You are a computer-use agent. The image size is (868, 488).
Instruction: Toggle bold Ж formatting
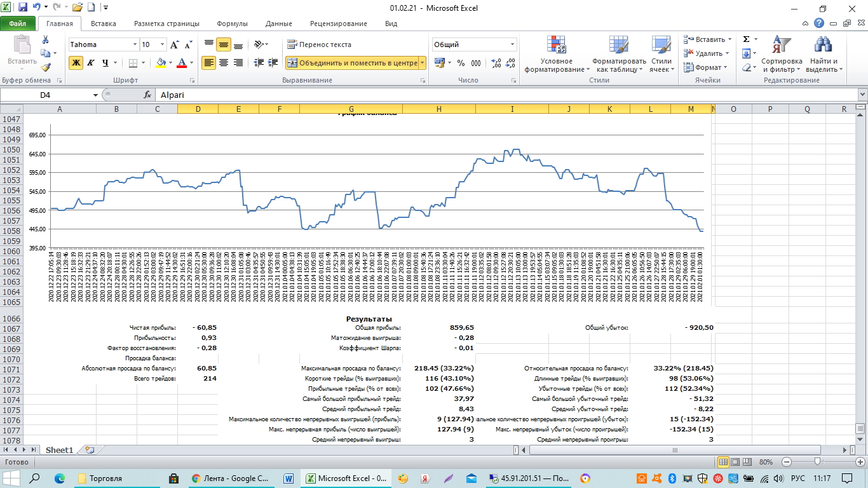pyautogui.click(x=76, y=63)
